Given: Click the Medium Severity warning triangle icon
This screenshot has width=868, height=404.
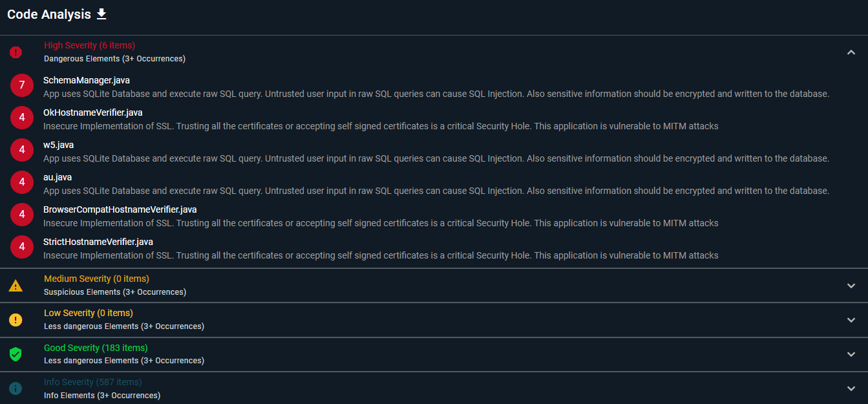Looking at the screenshot, I should pyautogui.click(x=16, y=285).
